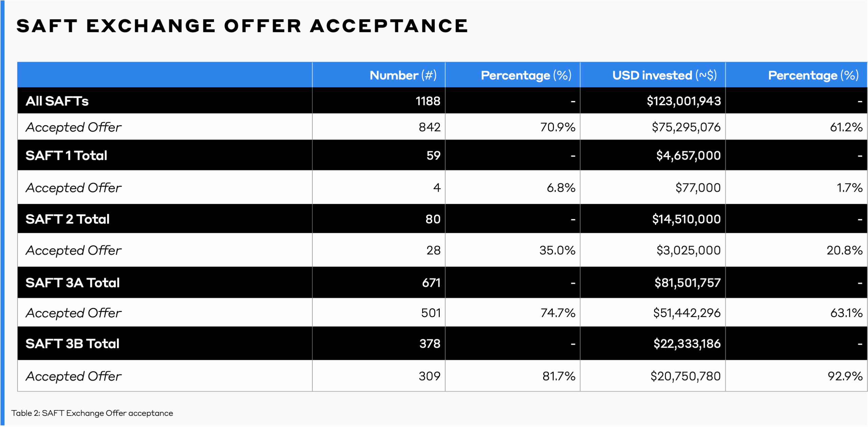This screenshot has width=868, height=427.
Task: Select the $75,295,076 accepted amount cell
Action: tap(686, 127)
